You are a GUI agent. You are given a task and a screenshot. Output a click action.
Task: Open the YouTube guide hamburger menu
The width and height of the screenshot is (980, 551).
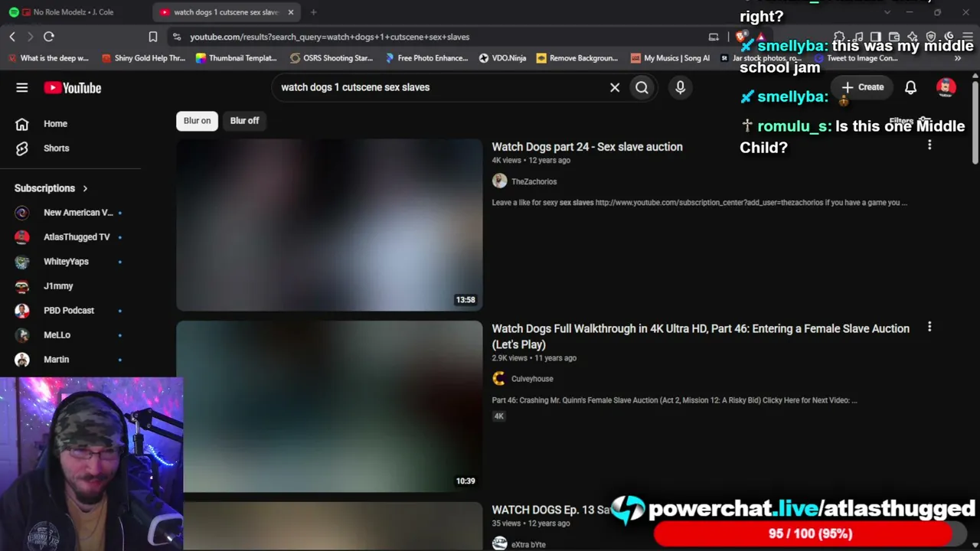(x=22, y=88)
